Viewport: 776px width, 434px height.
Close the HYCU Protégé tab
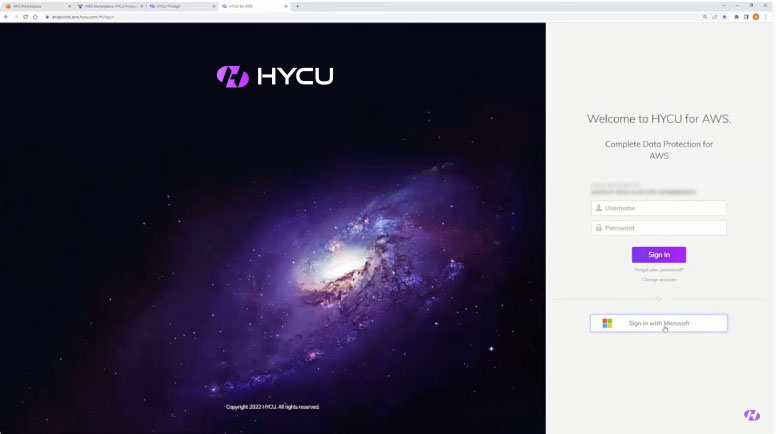coord(214,6)
